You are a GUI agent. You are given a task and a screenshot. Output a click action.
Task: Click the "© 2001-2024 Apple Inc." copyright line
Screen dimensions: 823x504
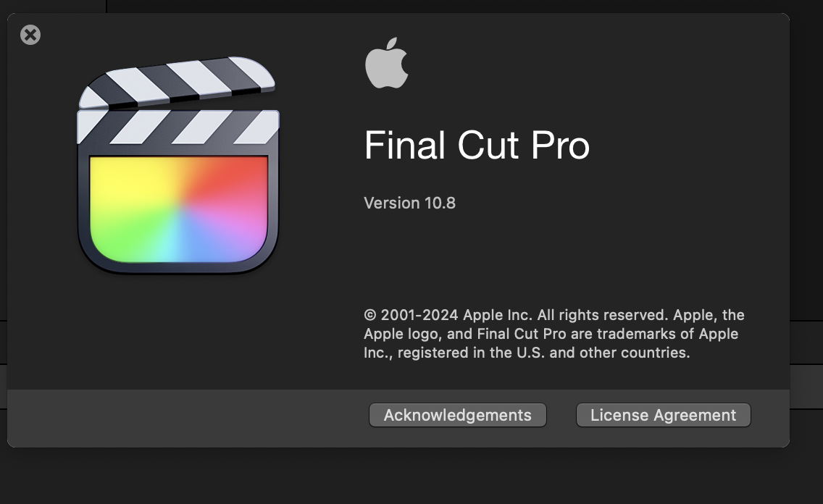[448, 315]
